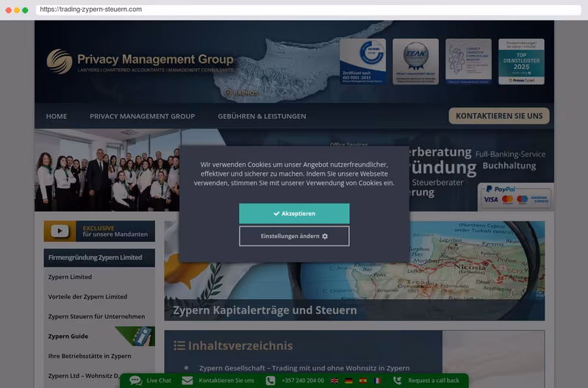Open the Top Dienstleister 2025 badge
Screen dimensions: 588x388
(521, 62)
